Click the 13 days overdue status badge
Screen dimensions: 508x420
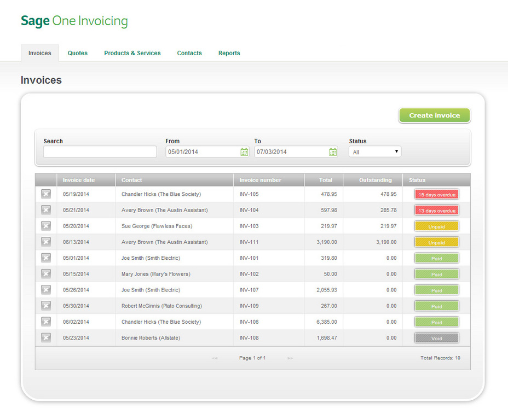(x=437, y=211)
